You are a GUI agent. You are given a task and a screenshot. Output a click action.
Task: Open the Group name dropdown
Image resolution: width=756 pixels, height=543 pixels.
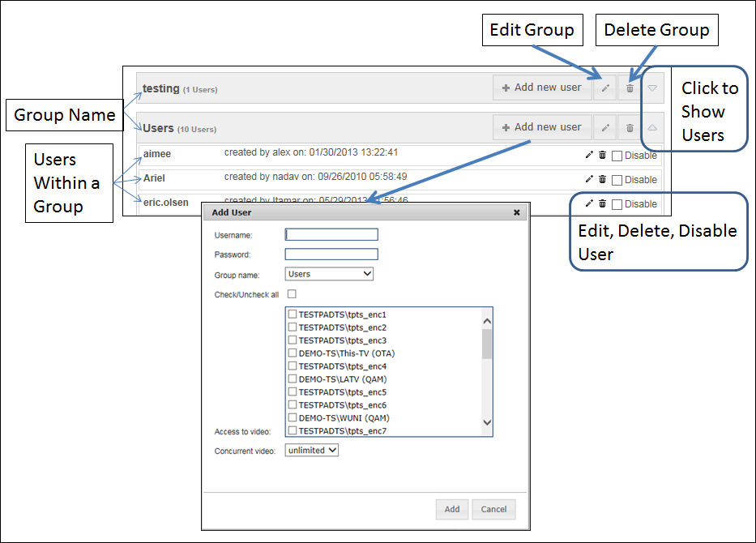(x=329, y=274)
